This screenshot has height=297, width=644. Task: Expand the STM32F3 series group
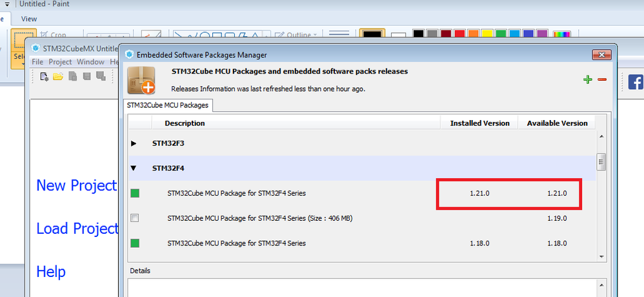(134, 144)
